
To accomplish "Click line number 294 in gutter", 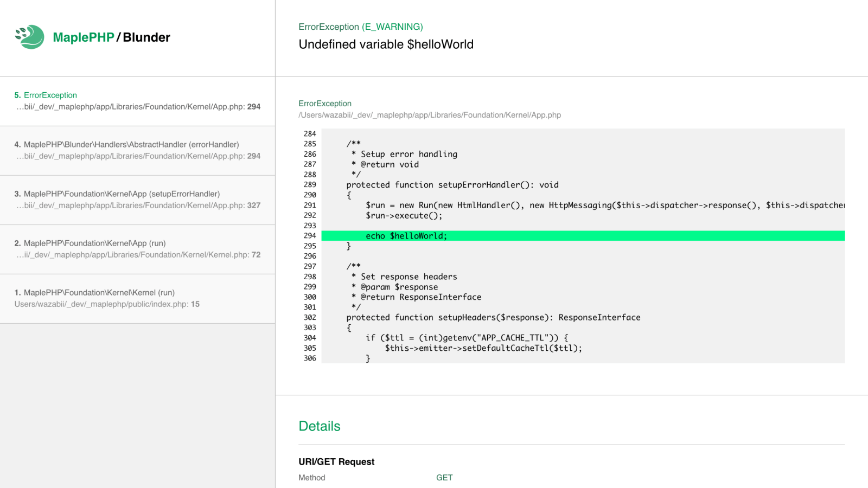I will (x=310, y=236).
